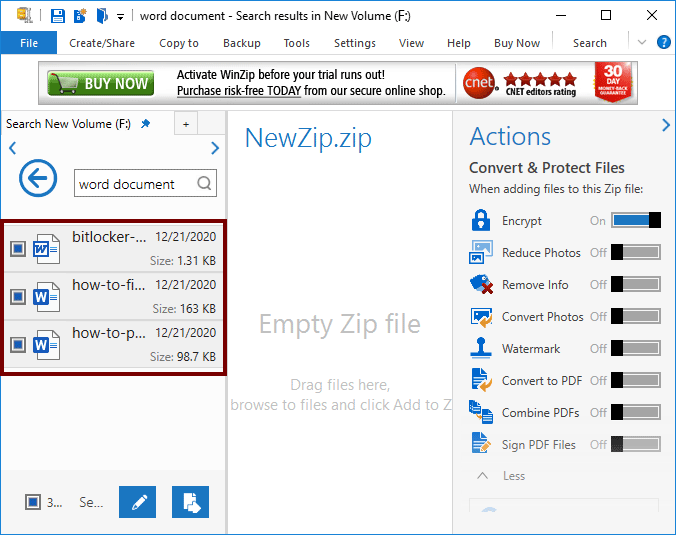This screenshot has width=676, height=535.
Task: Switch to the Copy to tab
Action: pyautogui.click(x=179, y=43)
